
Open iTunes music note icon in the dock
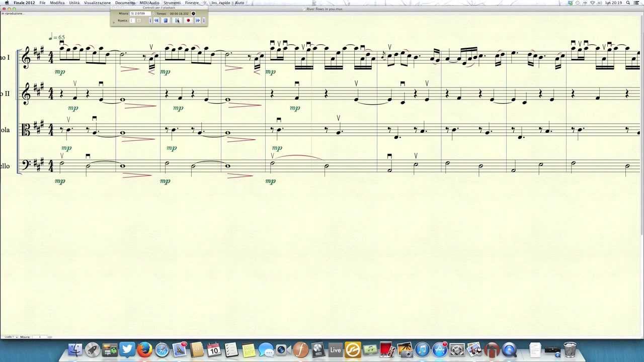[x=422, y=349]
